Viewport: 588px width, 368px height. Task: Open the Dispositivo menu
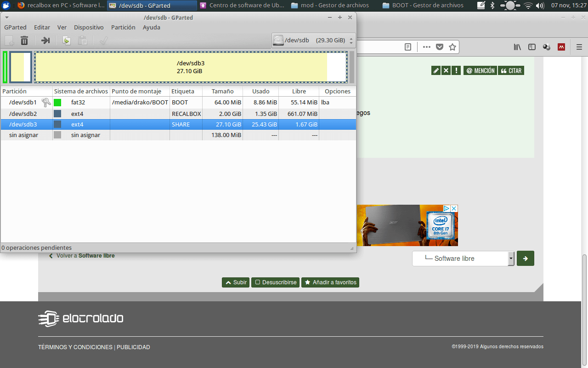click(x=89, y=27)
